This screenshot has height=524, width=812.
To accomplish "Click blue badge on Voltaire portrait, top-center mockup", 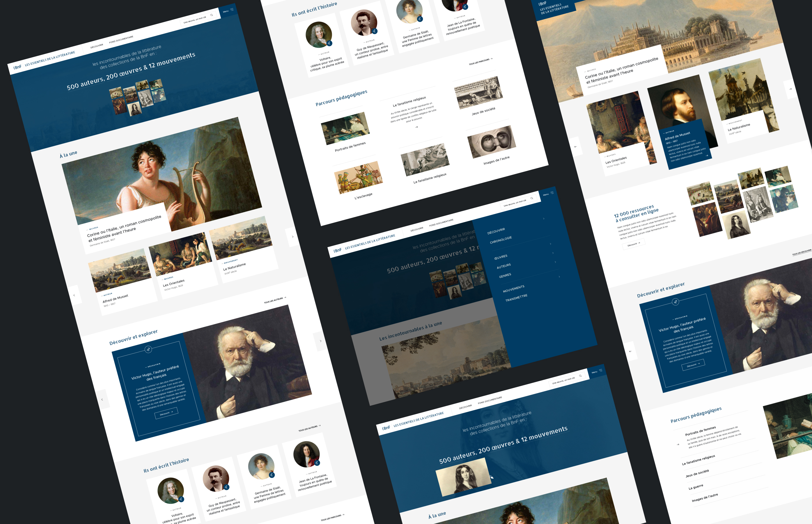I will point(329,43).
